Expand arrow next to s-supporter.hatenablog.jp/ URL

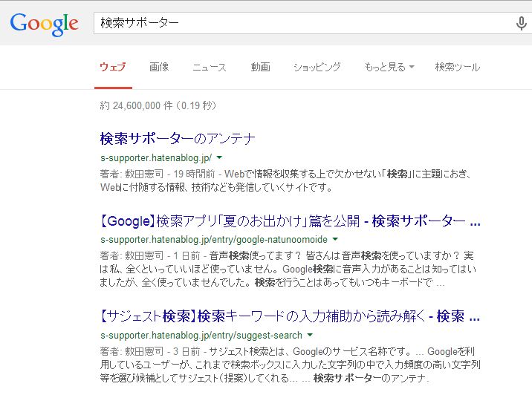pyautogui.click(x=219, y=157)
